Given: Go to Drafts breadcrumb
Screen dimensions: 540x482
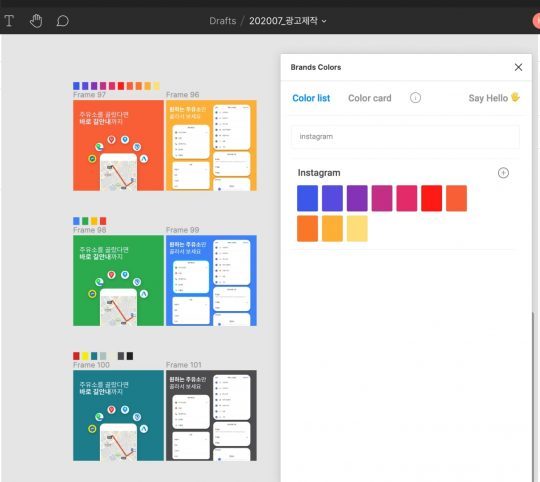Looking at the screenshot, I should point(222,21).
